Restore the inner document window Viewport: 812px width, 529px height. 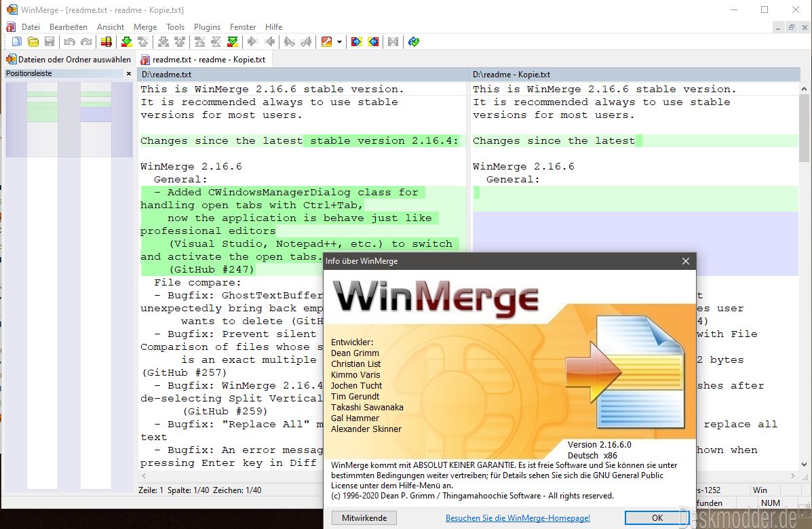(x=791, y=27)
